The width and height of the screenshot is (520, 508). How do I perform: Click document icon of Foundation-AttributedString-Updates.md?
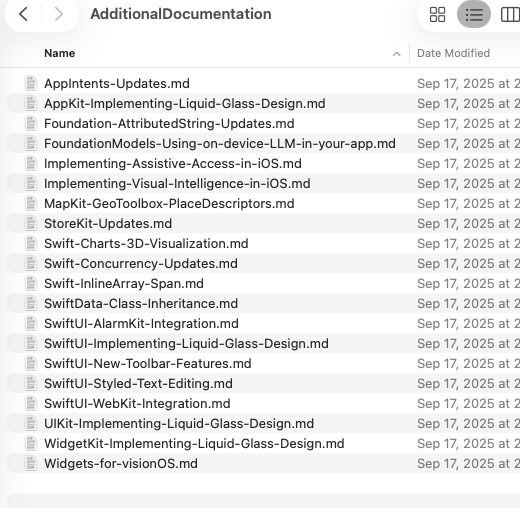click(31, 123)
